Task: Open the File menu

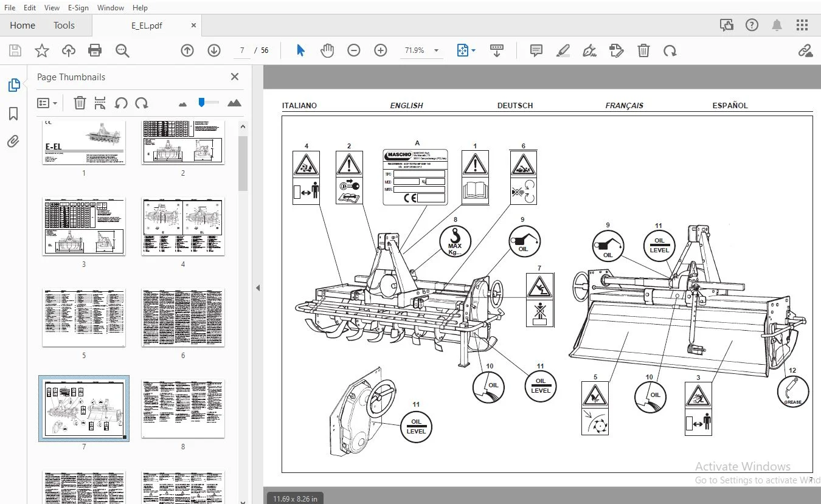Action: [x=10, y=7]
